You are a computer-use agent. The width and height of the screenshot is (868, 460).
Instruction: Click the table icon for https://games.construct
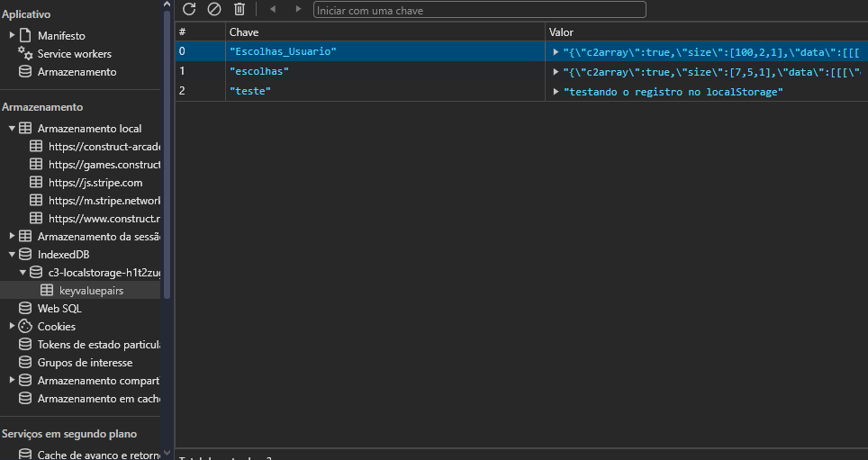tap(36, 164)
